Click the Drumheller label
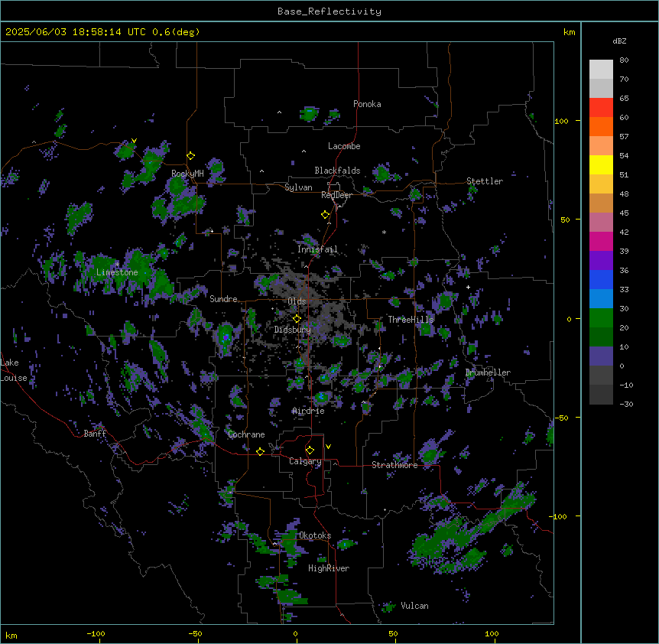 coord(488,372)
